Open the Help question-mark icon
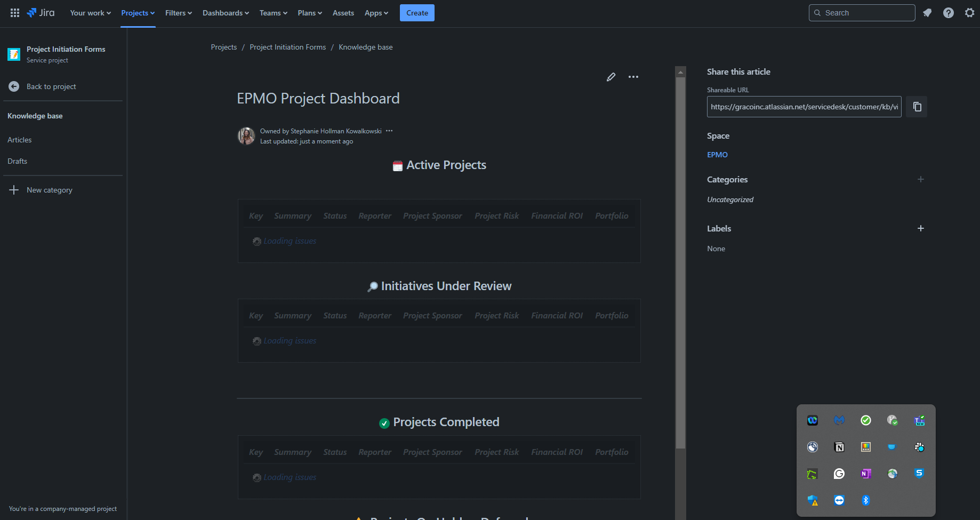 click(x=949, y=13)
